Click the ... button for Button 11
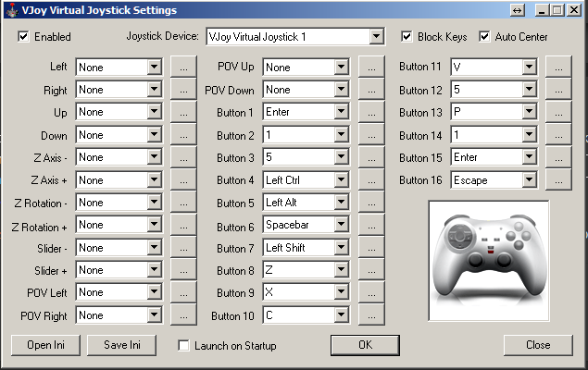Screen dimensions: 588x370 click(x=558, y=67)
